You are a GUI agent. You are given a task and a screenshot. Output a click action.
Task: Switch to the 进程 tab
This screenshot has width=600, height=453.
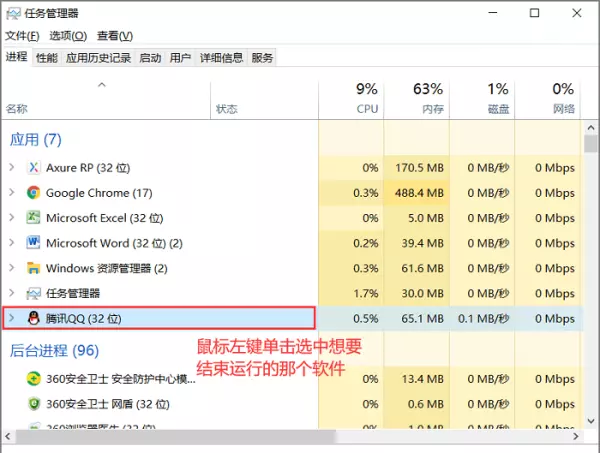click(x=16, y=57)
